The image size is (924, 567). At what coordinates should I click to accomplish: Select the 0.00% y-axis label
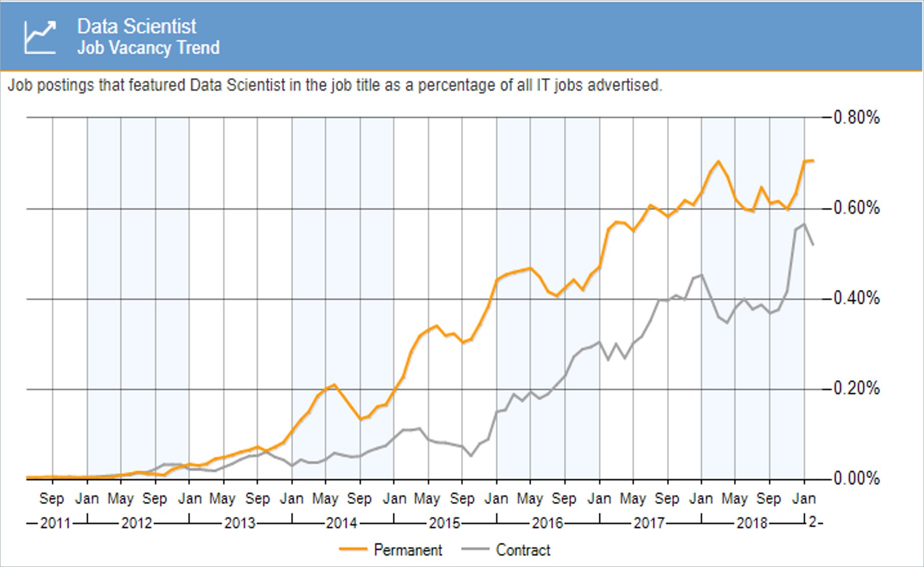[x=856, y=479]
